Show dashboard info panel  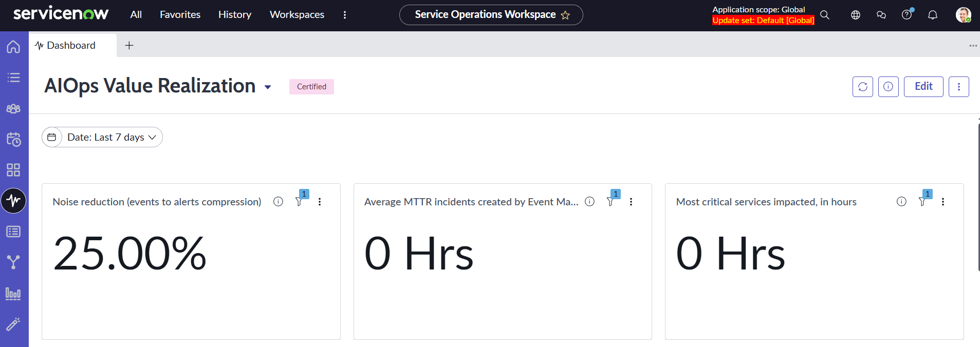coord(889,87)
